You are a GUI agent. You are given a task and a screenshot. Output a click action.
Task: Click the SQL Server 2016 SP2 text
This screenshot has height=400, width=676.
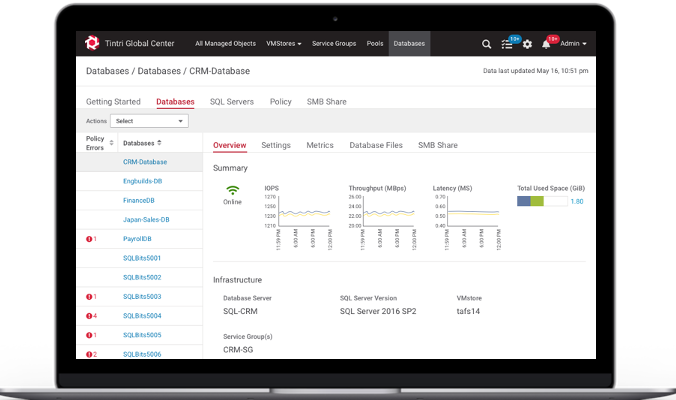pyautogui.click(x=378, y=311)
